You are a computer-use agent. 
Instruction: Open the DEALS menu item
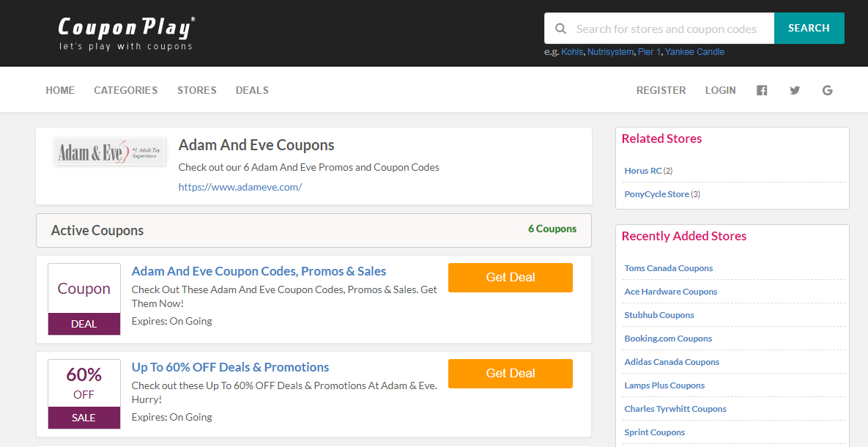click(x=253, y=90)
